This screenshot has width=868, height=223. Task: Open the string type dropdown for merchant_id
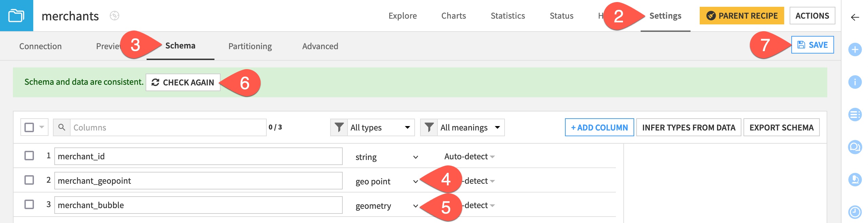pyautogui.click(x=386, y=157)
